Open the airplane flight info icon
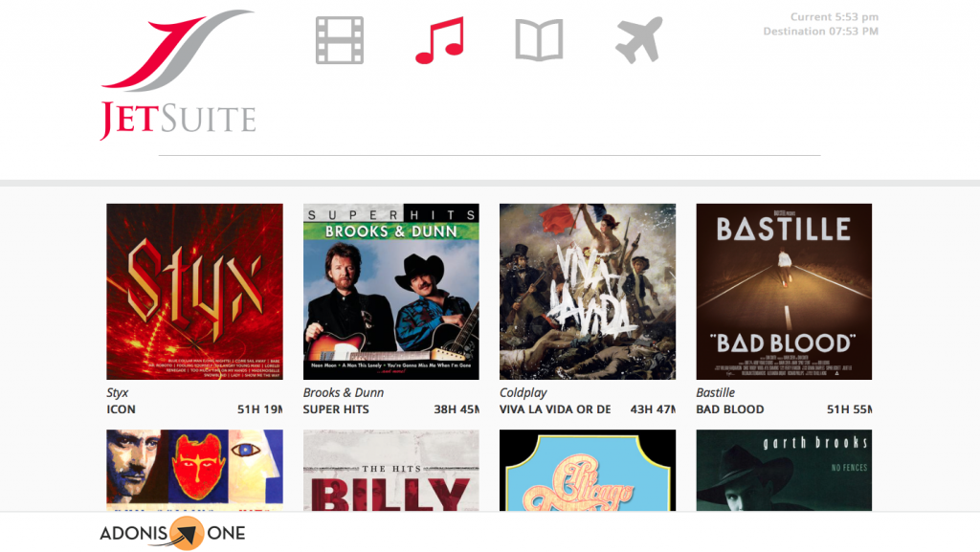 (x=638, y=40)
